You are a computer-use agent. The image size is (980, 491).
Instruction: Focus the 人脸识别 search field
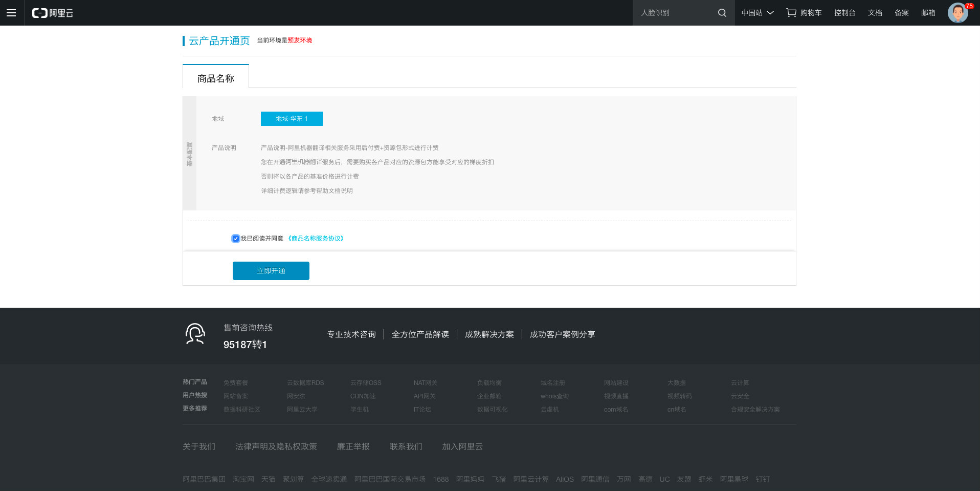click(x=675, y=13)
